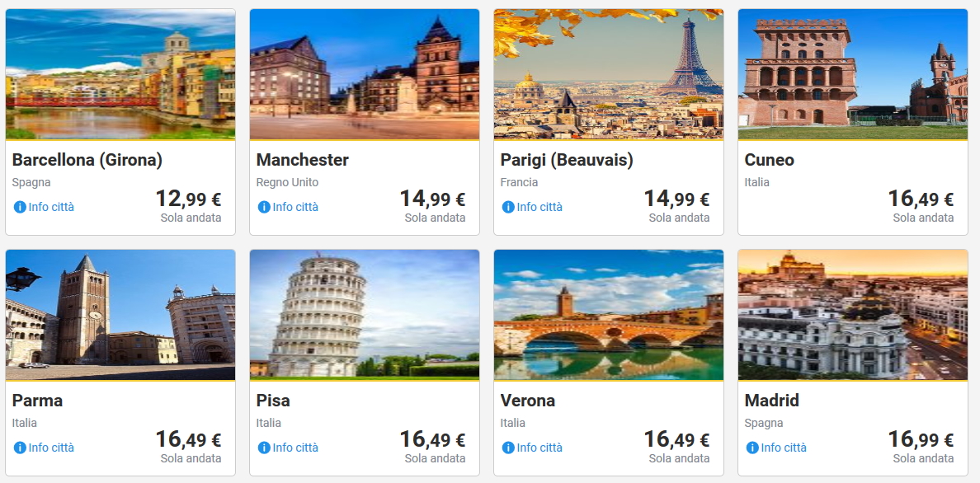Open the Madrid skyline photo
The height and width of the screenshot is (483, 980).
tap(853, 315)
